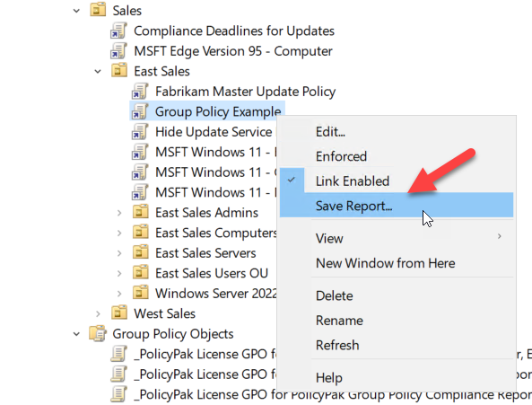This screenshot has height=405, width=532.
Task: Select Hide Update Service tree item
Action: (214, 132)
